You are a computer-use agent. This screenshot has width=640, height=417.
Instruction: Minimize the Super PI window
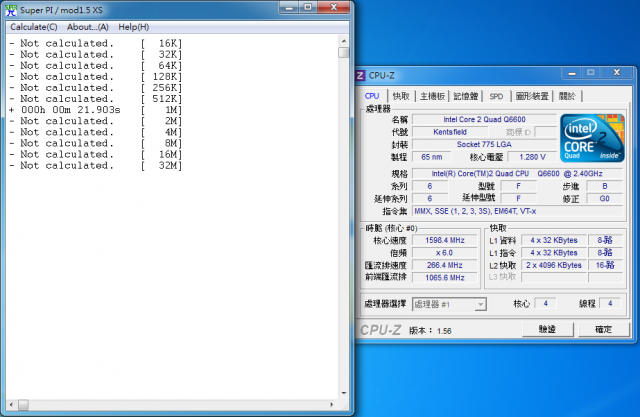(289, 7)
